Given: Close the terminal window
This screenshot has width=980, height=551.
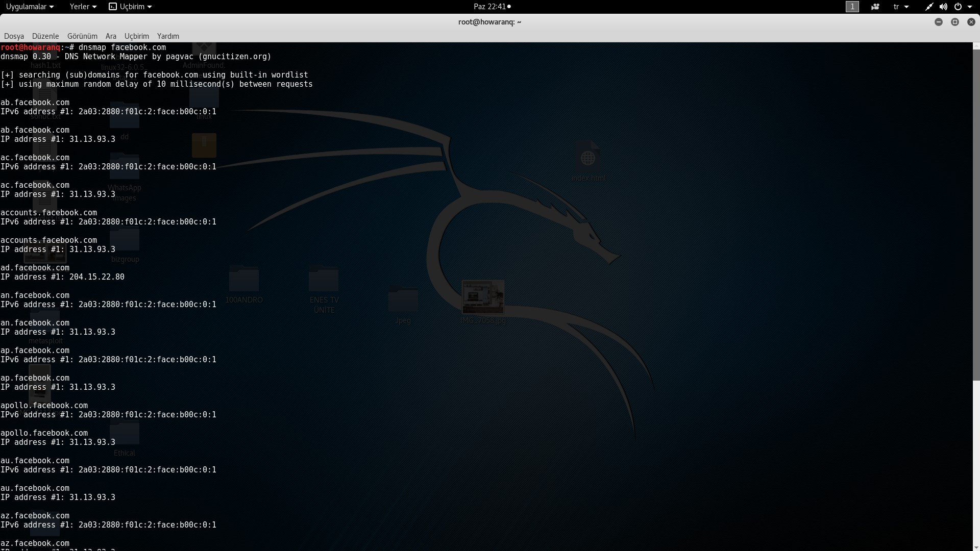Looking at the screenshot, I should point(971,22).
